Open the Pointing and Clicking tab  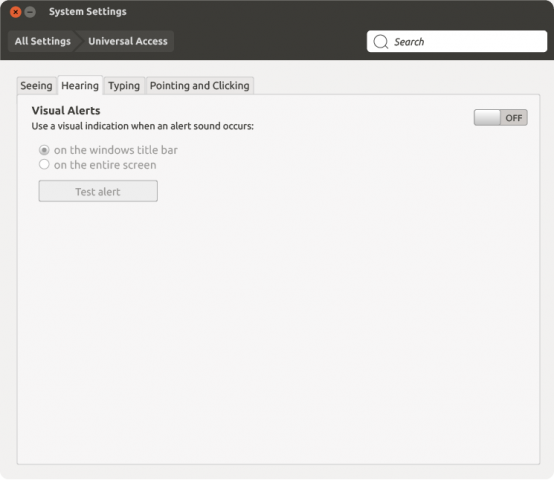200,85
